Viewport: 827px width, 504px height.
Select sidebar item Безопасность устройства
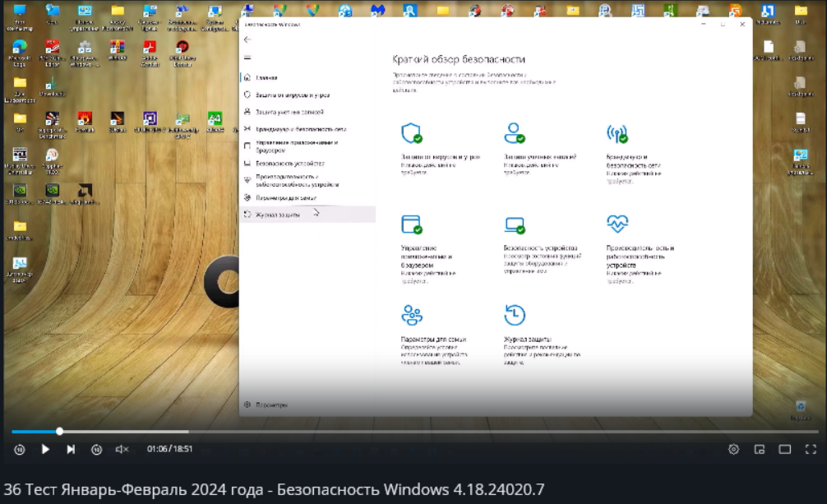tap(307, 164)
